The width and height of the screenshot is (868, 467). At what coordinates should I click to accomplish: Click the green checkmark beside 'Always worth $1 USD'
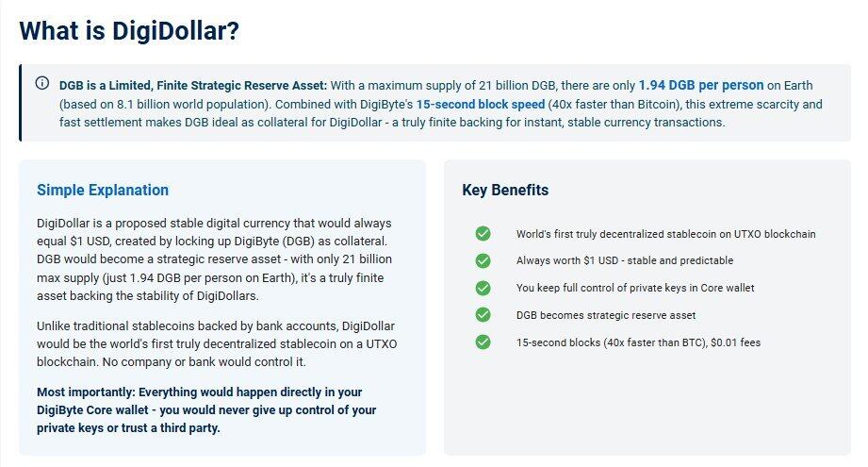point(483,260)
